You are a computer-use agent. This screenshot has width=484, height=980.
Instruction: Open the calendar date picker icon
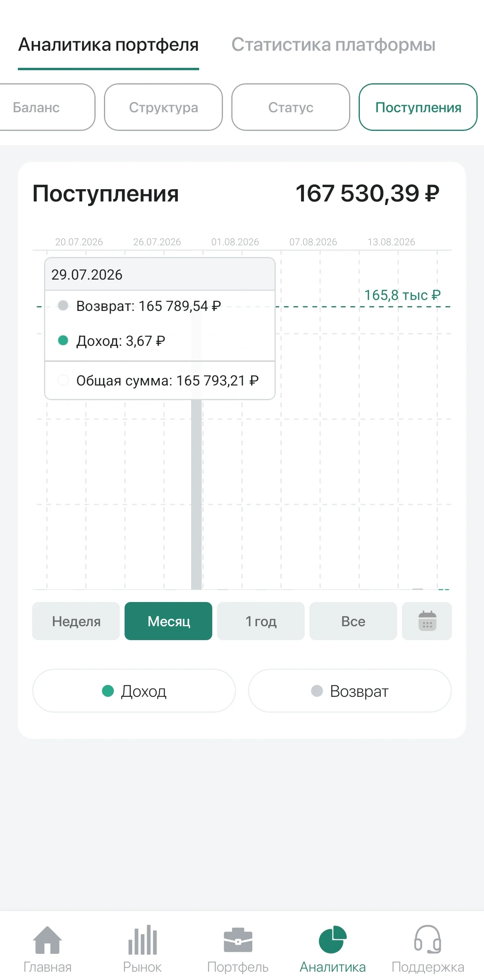point(427,621)
